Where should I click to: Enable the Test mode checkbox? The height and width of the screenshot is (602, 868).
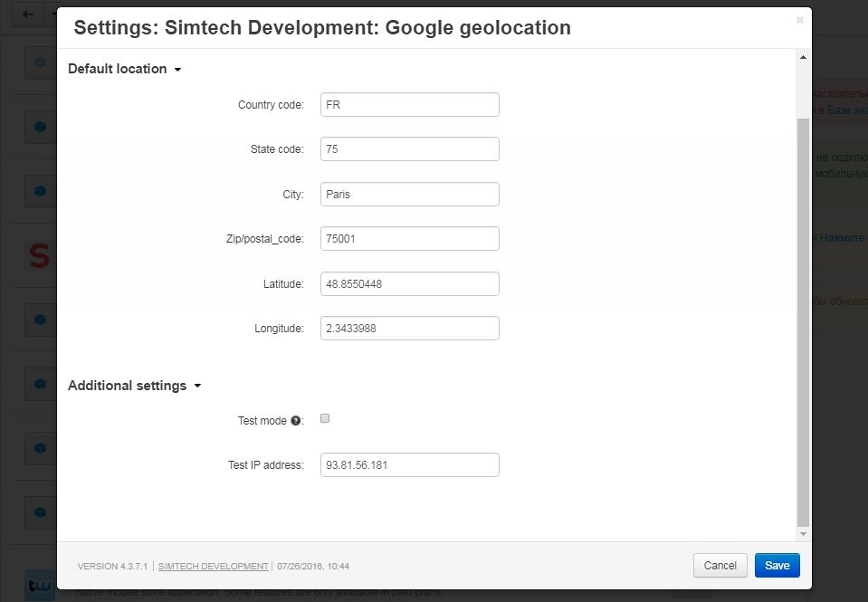pyautogui.click(x=325, y=419)
